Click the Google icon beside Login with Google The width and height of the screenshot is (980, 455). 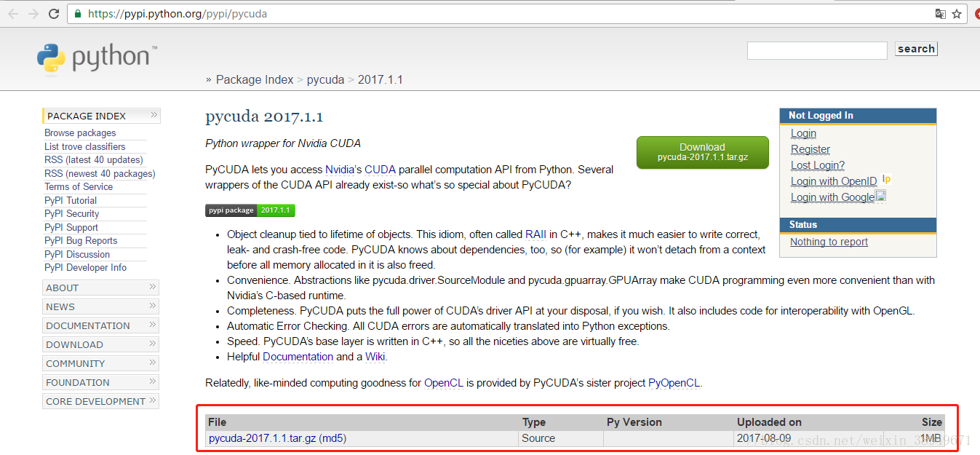coord(880,196)
